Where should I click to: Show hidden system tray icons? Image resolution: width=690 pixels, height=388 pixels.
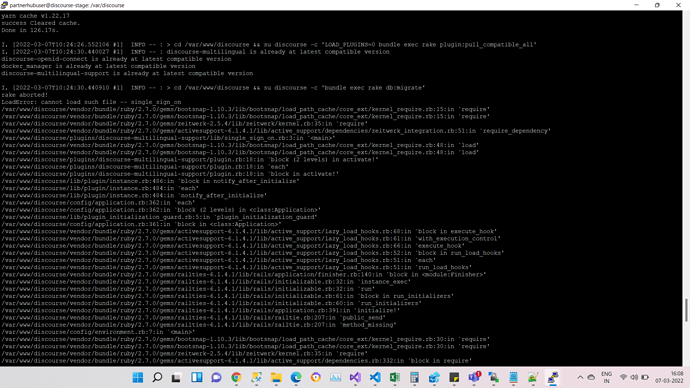click(580, 377)
